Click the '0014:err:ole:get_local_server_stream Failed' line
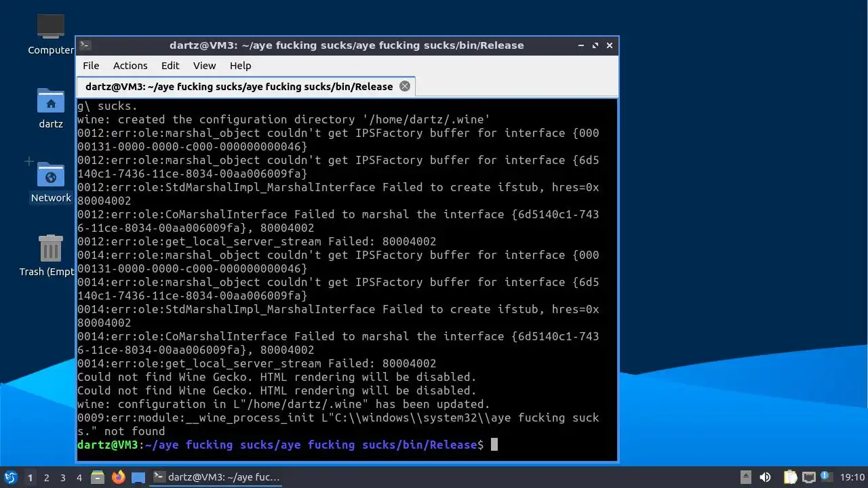 click(257, 363)
